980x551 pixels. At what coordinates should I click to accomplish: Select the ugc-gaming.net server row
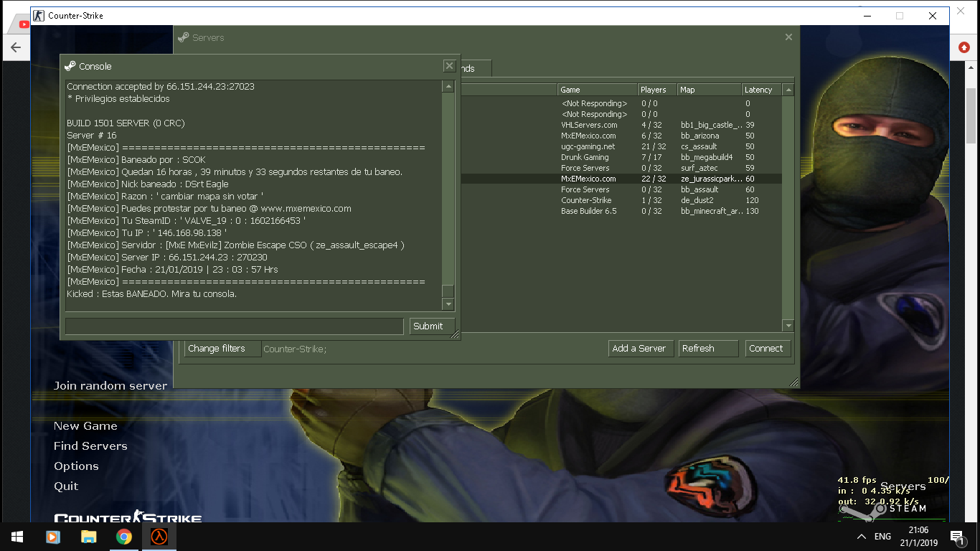[621, 146]
